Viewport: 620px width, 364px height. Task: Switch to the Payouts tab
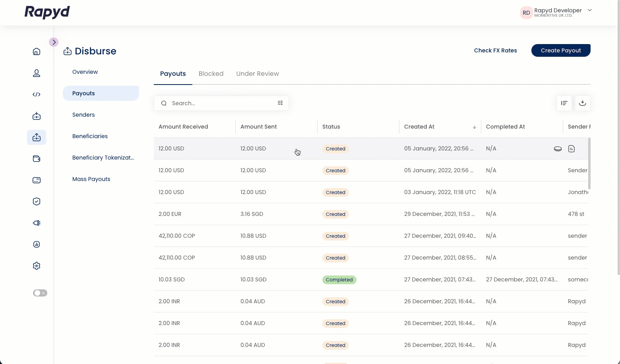point(173,74)
